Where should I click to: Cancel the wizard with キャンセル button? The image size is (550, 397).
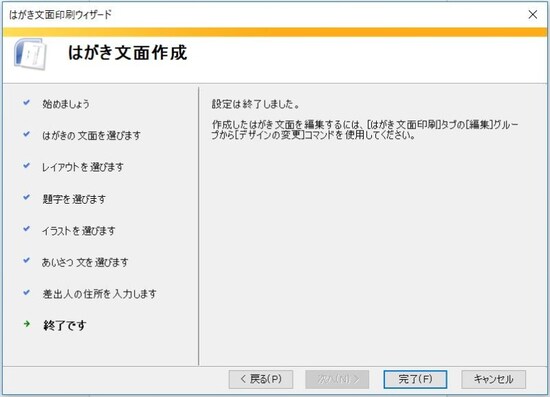click(x=493, y=379)
